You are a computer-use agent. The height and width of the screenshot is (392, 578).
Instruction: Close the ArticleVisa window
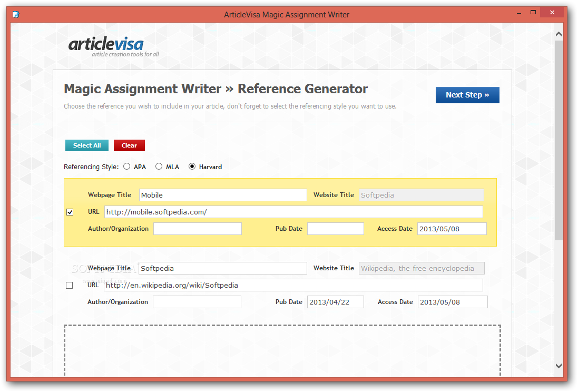552,13
